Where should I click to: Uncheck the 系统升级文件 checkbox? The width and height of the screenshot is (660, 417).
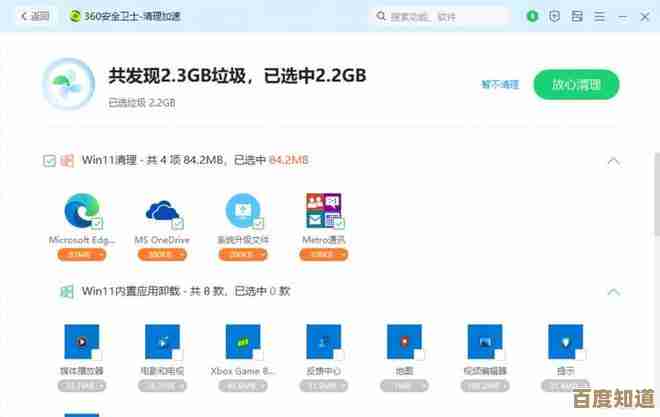point(258,223)
